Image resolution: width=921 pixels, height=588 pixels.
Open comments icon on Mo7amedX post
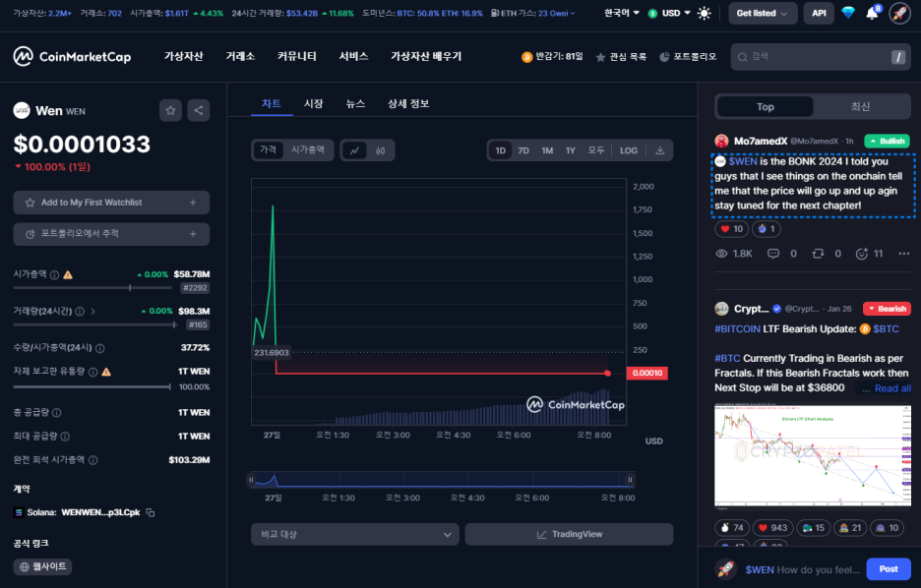[x=773, y=254]
